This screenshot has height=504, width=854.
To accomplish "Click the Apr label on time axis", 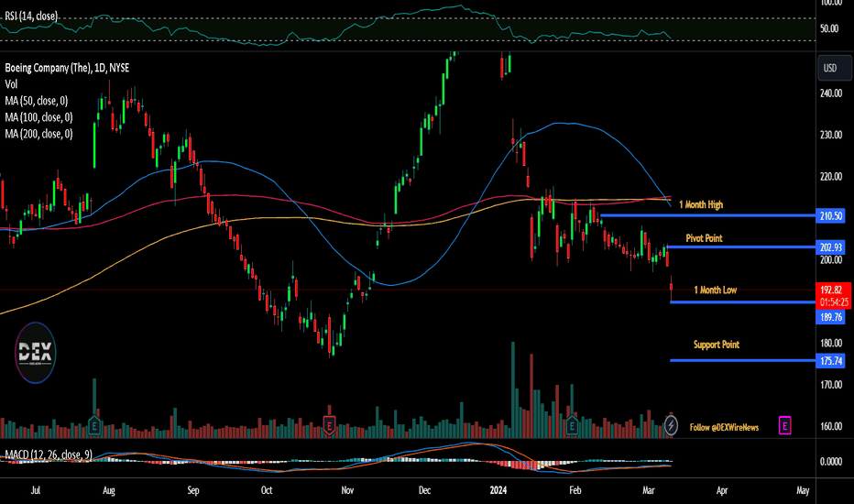I will pos(722,490).
